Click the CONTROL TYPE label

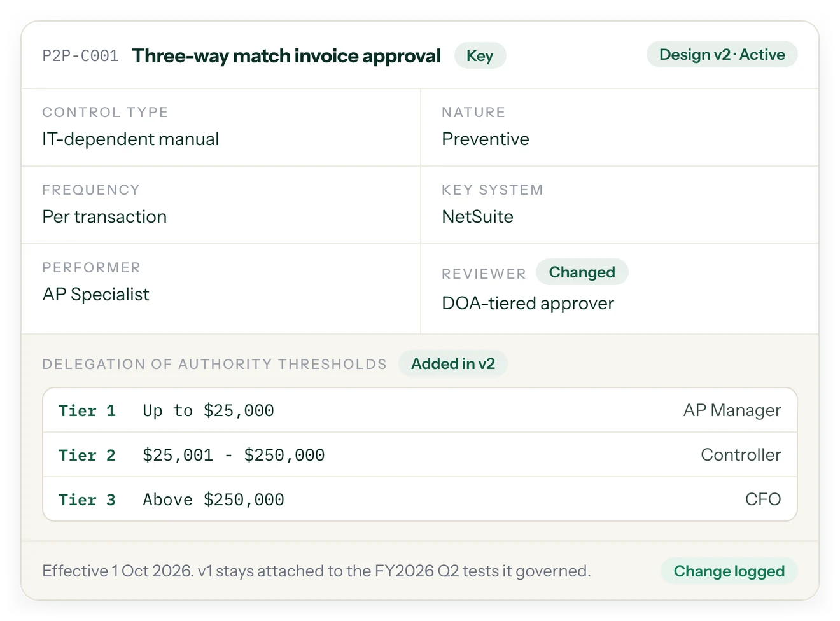tap(105, 112)
